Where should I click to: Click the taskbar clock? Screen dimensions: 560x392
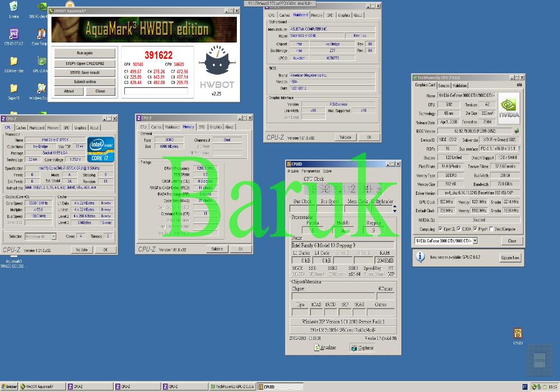point(553,386)
